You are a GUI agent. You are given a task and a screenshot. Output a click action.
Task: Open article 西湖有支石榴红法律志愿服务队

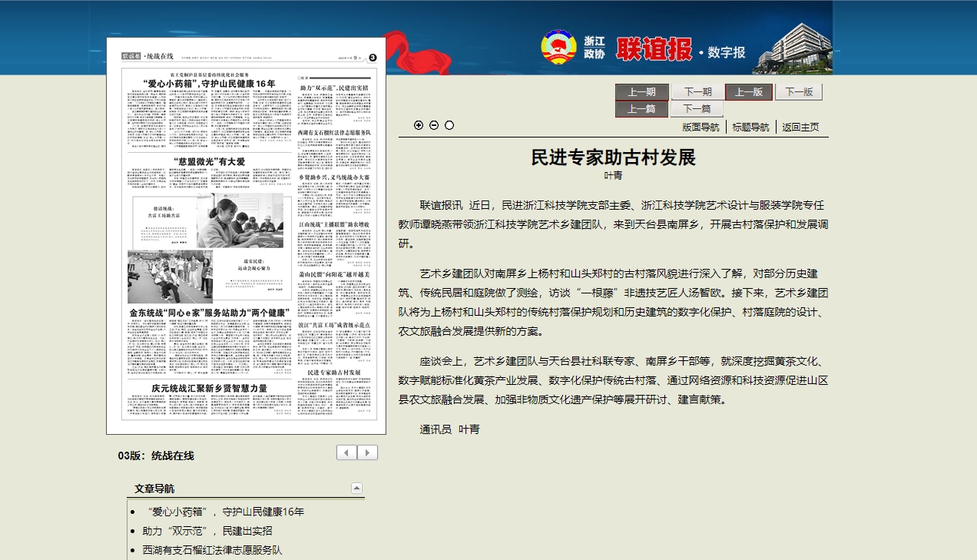coord(212,550)
